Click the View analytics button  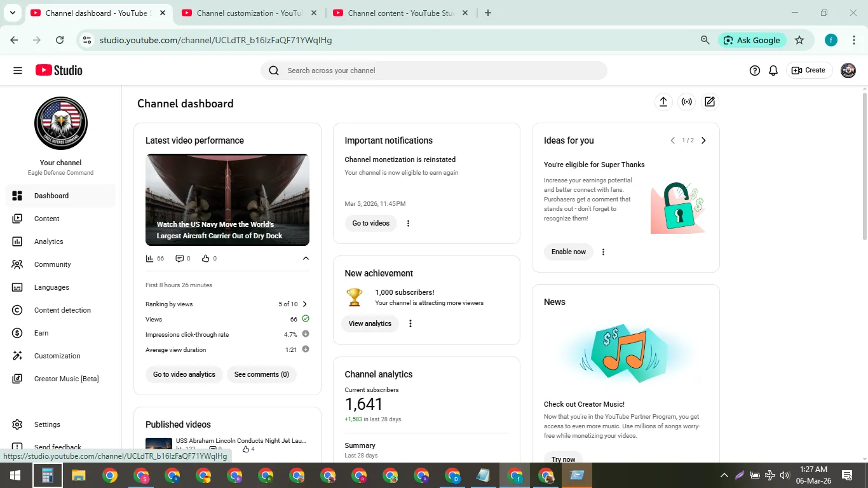(x=370, y=323)
